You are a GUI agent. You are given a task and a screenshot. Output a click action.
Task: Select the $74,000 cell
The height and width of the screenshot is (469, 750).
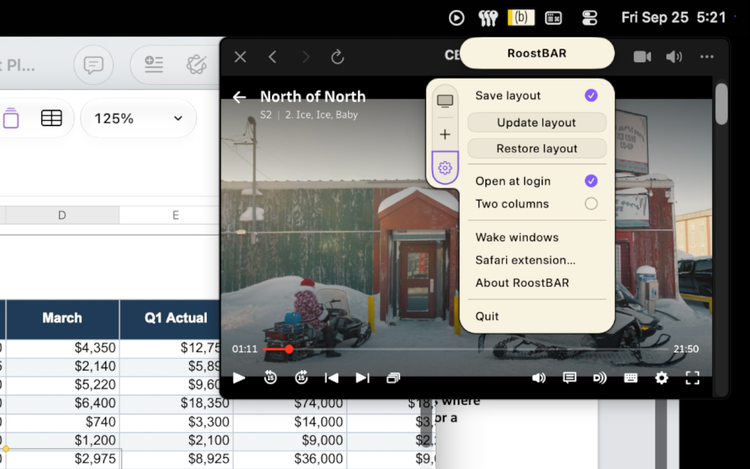pos(290,403)
